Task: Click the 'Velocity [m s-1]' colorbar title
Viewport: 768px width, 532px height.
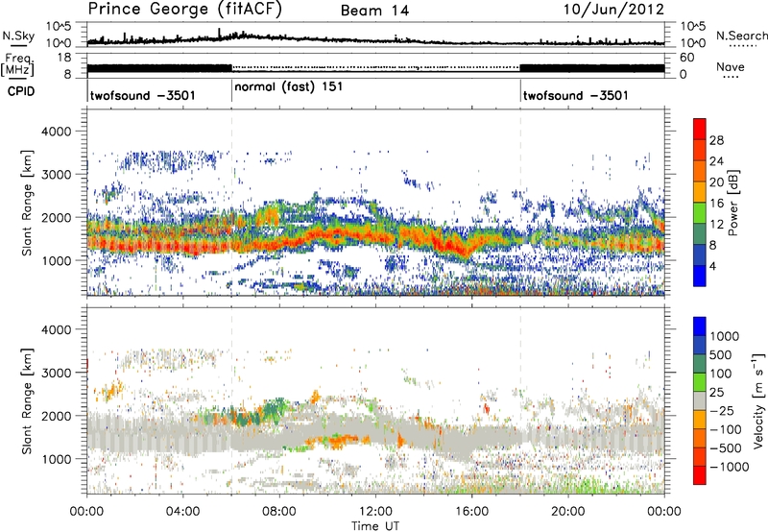Action: [x=758, y=400]
